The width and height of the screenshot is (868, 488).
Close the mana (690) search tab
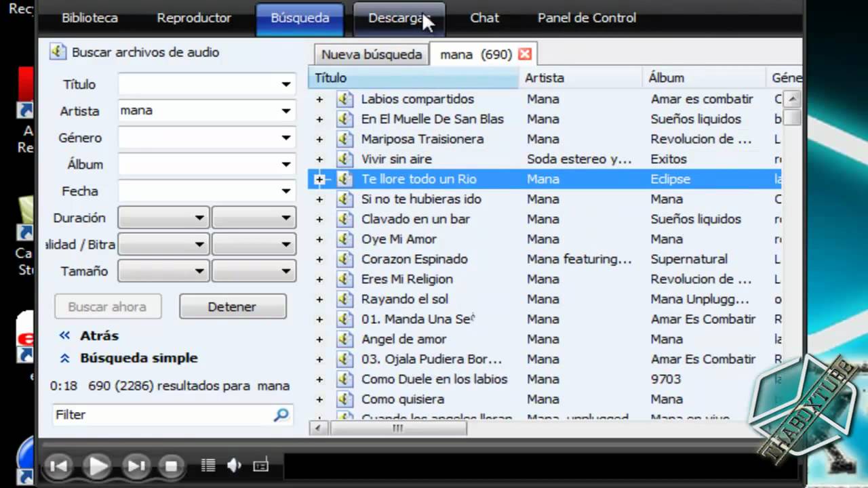point(524,54)
